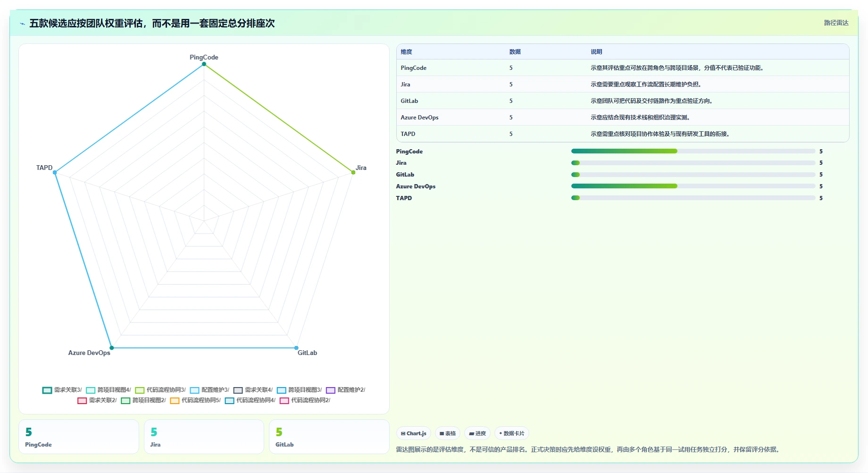
Task: Click the GitLab axis label on radar
Action: (307, 353)
